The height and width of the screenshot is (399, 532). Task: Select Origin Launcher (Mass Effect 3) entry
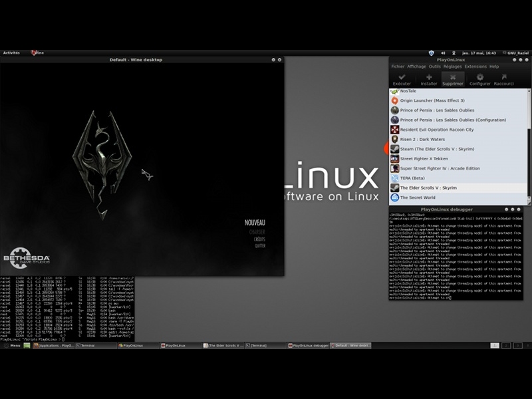(x=432, y=100)
